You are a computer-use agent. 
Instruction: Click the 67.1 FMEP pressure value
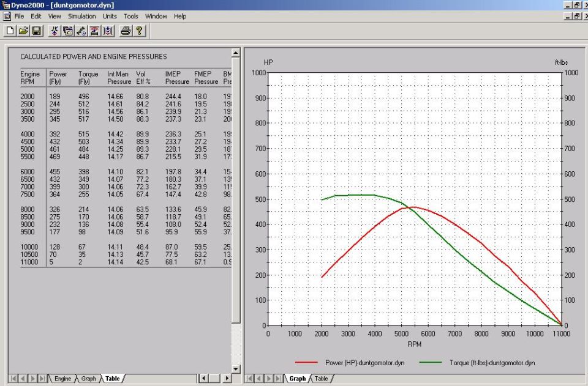[x=200, y=262]
